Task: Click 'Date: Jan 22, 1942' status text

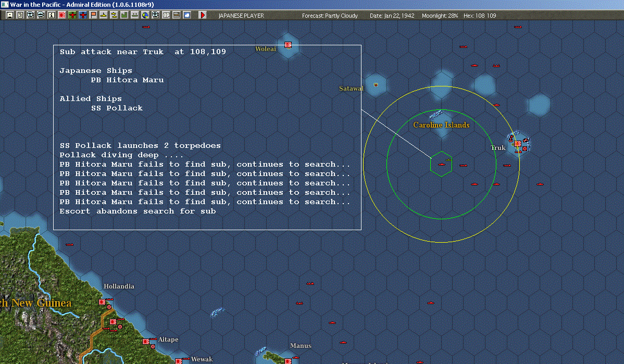Action: pos(392,16)
